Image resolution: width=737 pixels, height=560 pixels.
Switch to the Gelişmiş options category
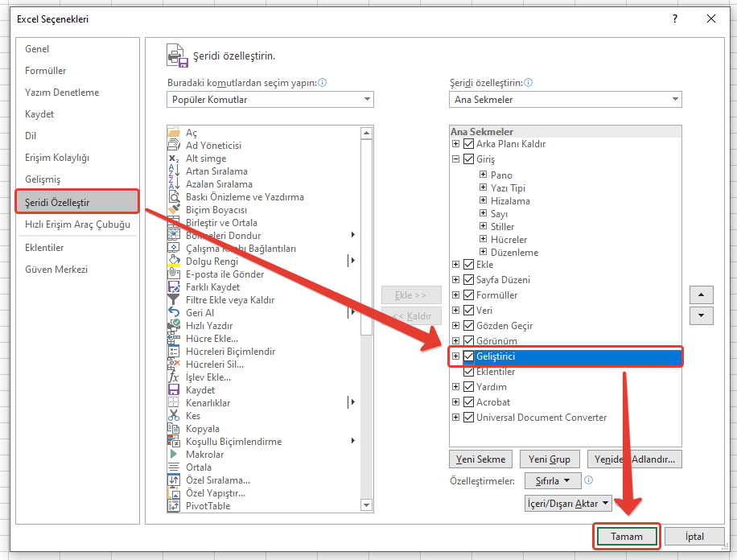(x=43, y=179)
